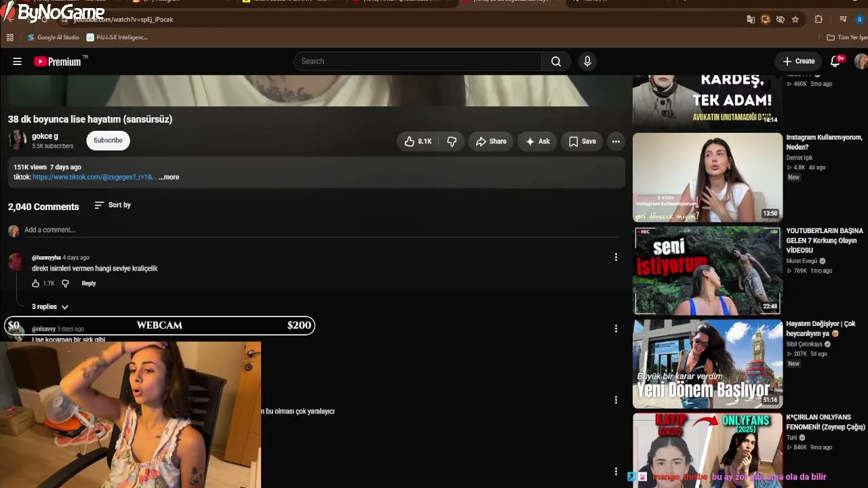Click the YouTube search magnifier button
Screen dimensions: 868x488
pyautogui.click(x=556, y=62)
